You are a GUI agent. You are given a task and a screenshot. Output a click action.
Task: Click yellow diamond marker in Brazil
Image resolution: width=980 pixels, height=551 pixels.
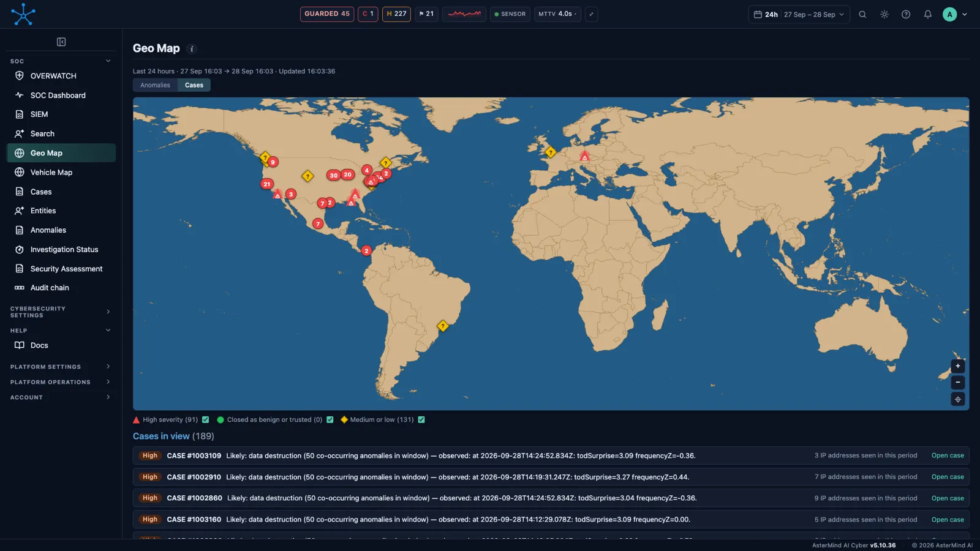[443, 326]
